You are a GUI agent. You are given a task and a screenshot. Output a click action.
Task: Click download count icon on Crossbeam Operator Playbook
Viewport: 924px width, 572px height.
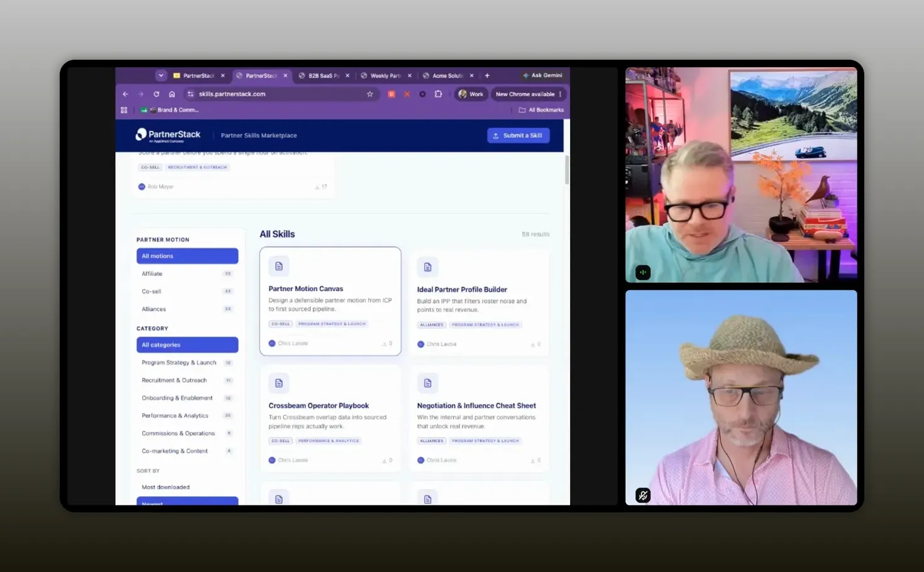(x=385, y=461)
